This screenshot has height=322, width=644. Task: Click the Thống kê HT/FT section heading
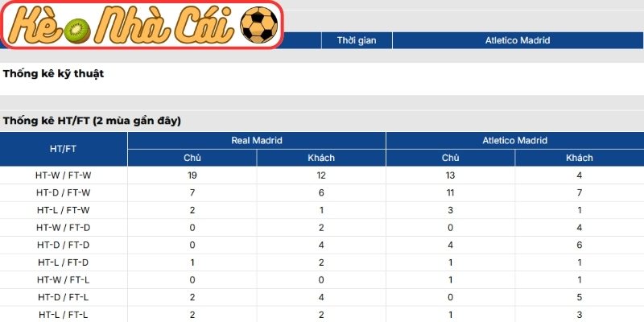click(x=92, y=121)
